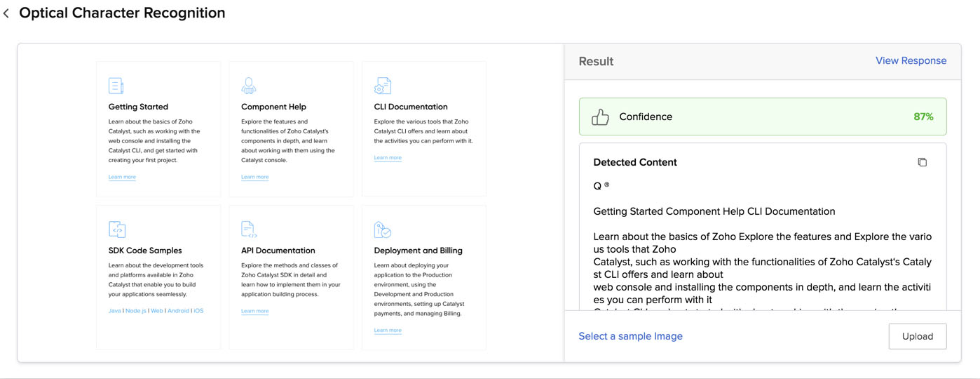Click the thumbs-up Confidence icon
980x379 pixels.
[600, 117]
